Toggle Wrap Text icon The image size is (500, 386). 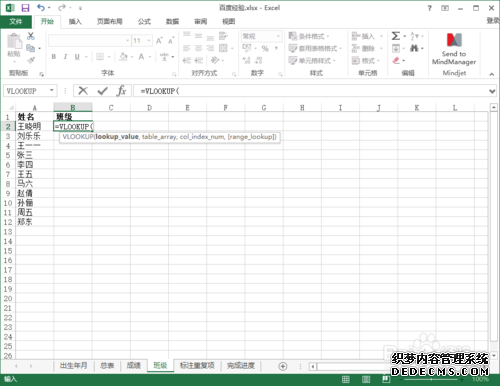pos(223,36)
